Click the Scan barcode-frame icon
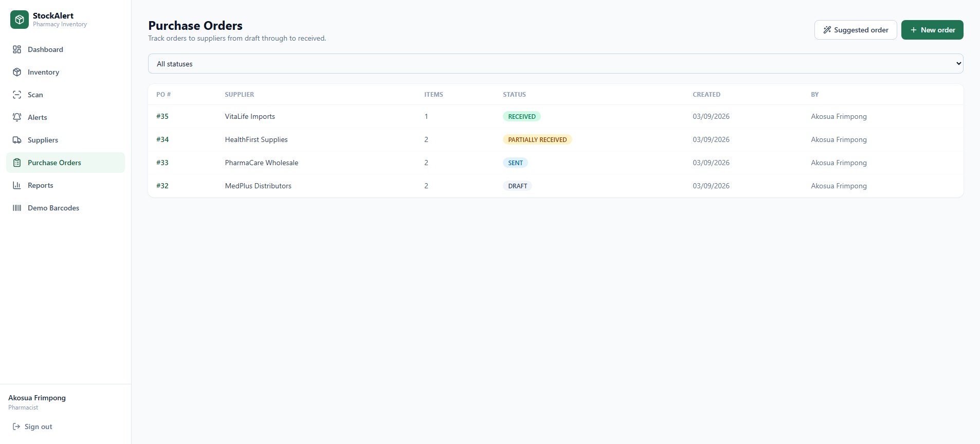The height and width of the screenshot is (444, 980). [x=17, y=95]
